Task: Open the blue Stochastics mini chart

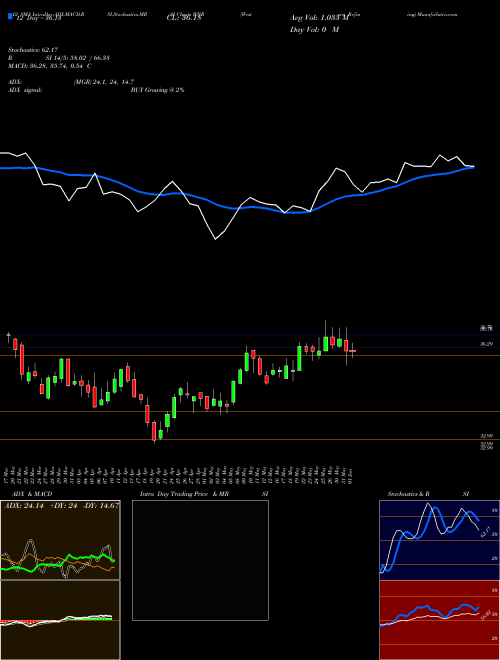Action: [x=439, y=540]
